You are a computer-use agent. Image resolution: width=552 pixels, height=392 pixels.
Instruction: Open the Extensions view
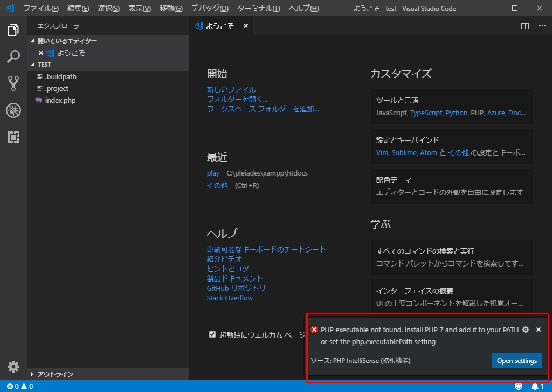[13, 137]
